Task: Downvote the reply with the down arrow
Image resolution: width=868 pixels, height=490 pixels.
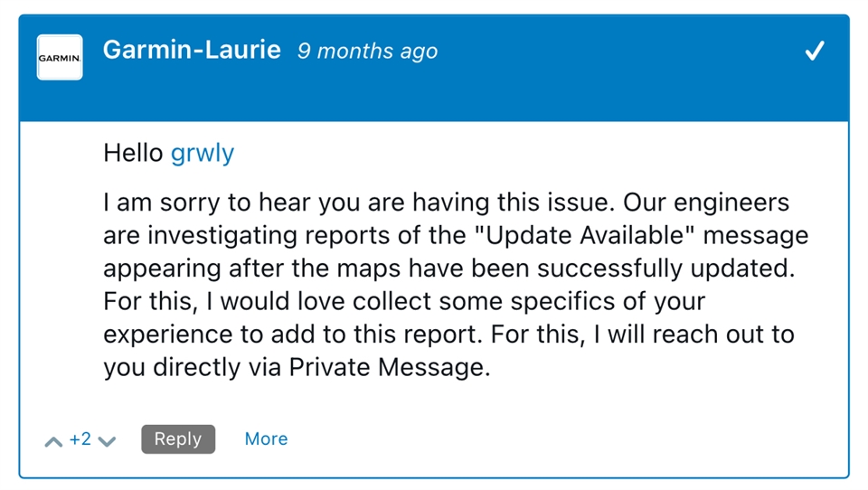Action: coord(107,441)
